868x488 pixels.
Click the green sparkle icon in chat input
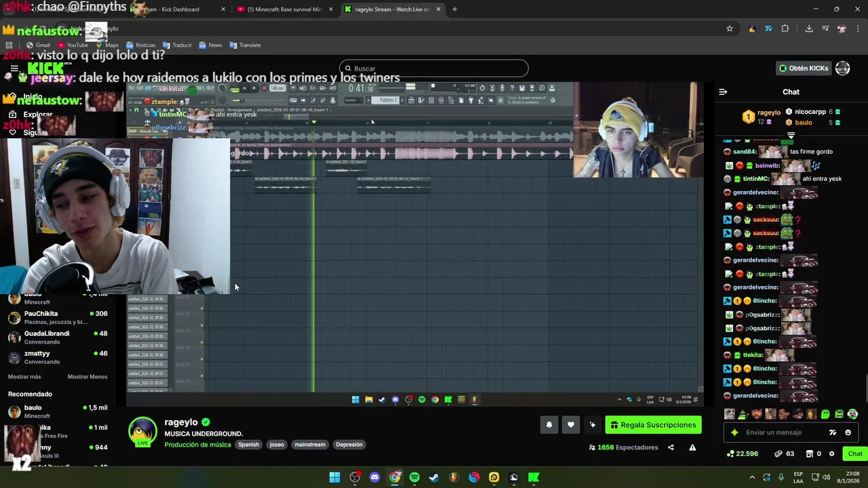pos(734,432)
